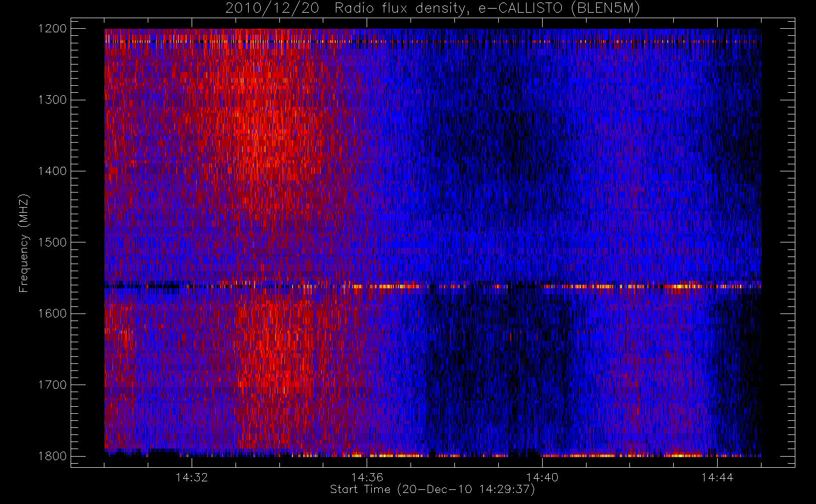The width and height of the screenshot is (816, 504).
Task: Click the "Start Time (20-Dec-10 14:29:37)" axis label
Action: pyautogui.click(x=432, y=489)
